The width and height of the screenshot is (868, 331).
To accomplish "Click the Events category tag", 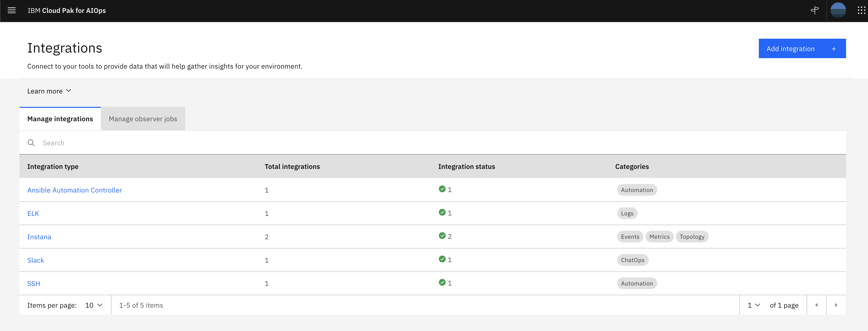I will coord(630,237).
